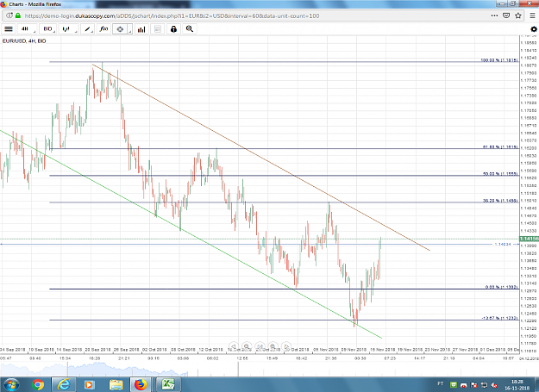Click the scroll right arrow on chart
Screen dimensions: 539x392
click(x=286, y=346)
